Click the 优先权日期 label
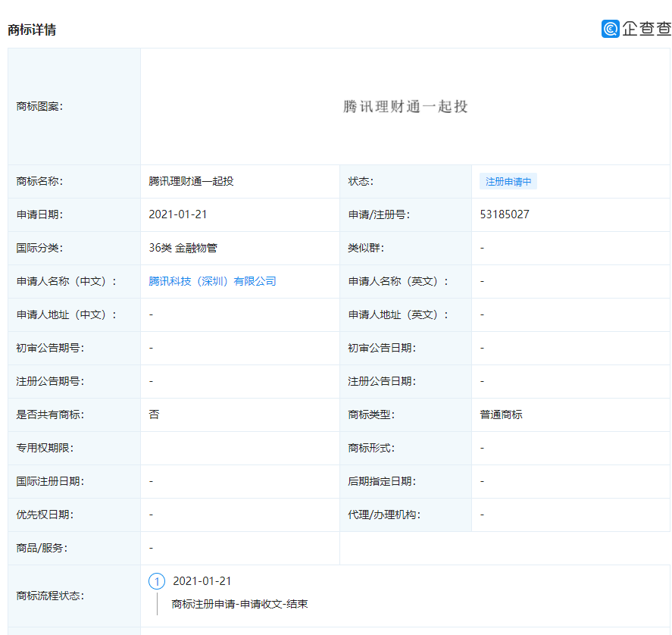 point(45,515)
